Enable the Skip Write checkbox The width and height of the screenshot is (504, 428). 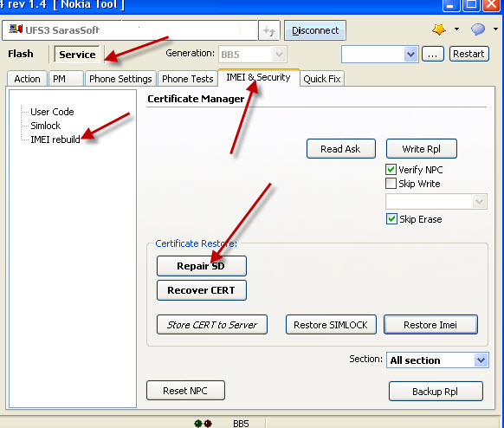coord(391,184)
